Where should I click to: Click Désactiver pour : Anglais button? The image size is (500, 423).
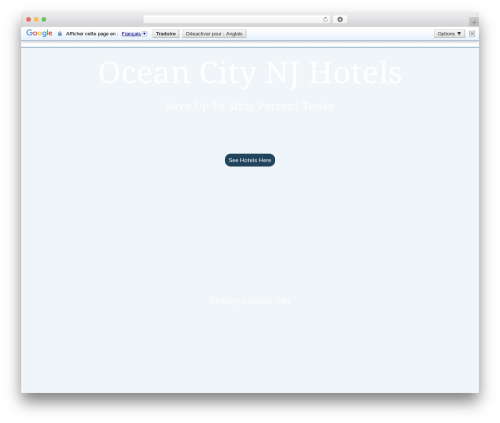214,34
